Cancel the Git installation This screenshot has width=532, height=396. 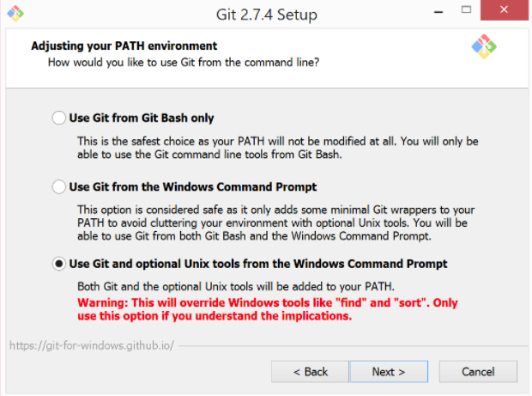coord(478,372)
